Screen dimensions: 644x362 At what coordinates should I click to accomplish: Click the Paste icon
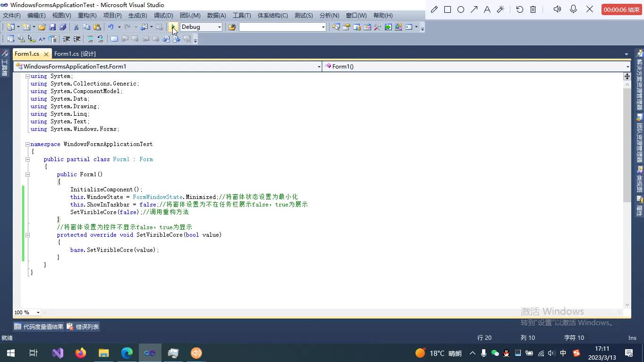(98, 27)
